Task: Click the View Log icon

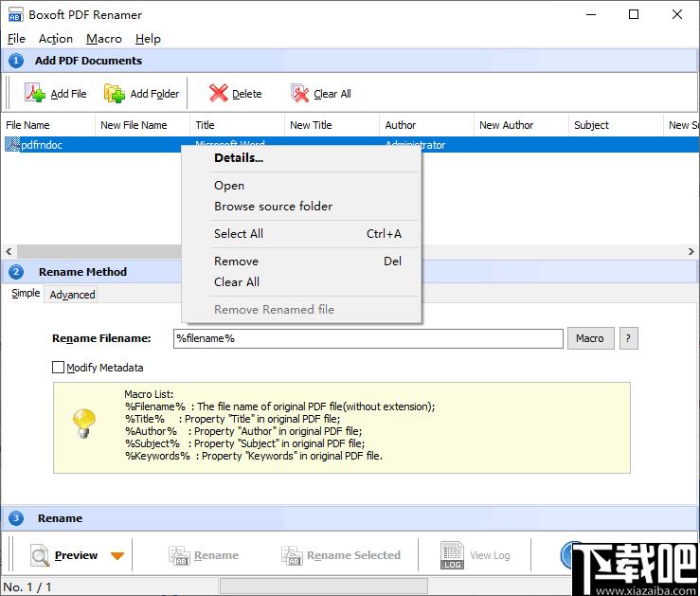Action: pyautogui.click(x=452, y=555)
